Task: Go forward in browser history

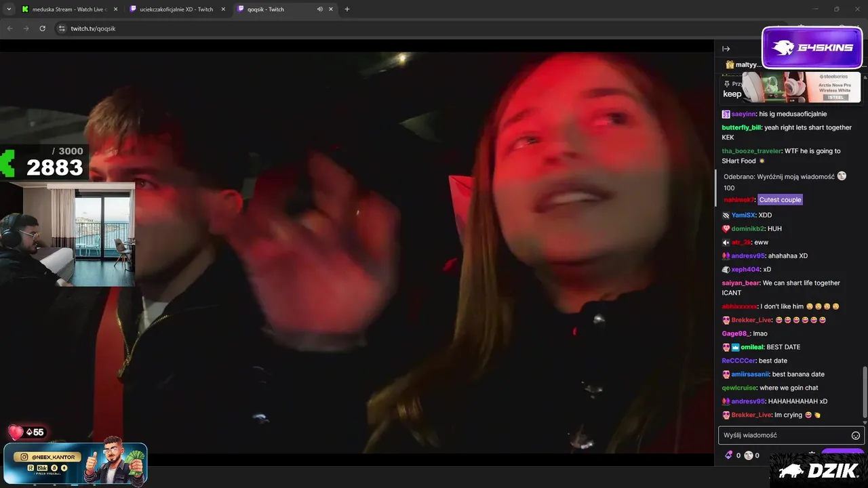Action: 26,28
